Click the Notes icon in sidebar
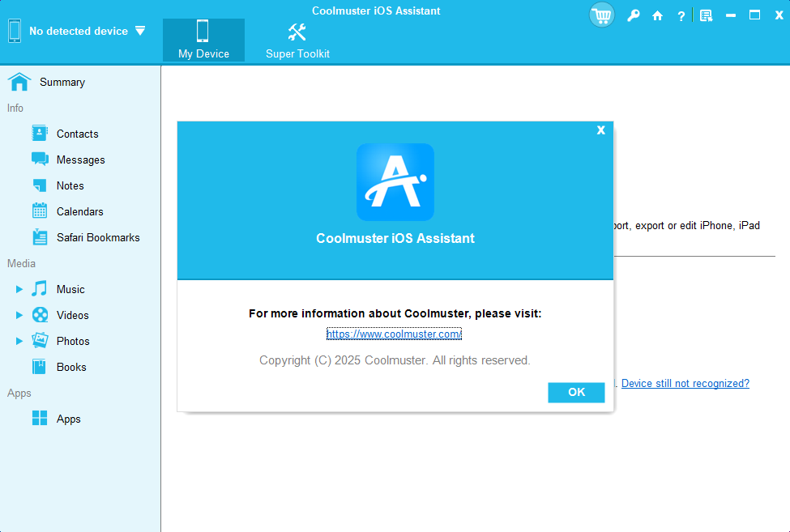Image resolution: width=790 pixels, height=532 pixels. point(40,185)
